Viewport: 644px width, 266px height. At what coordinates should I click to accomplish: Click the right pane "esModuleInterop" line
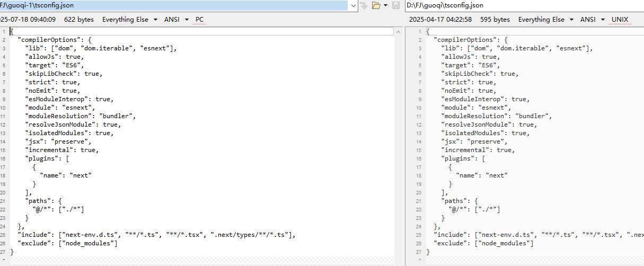click(x=486, y=99)
